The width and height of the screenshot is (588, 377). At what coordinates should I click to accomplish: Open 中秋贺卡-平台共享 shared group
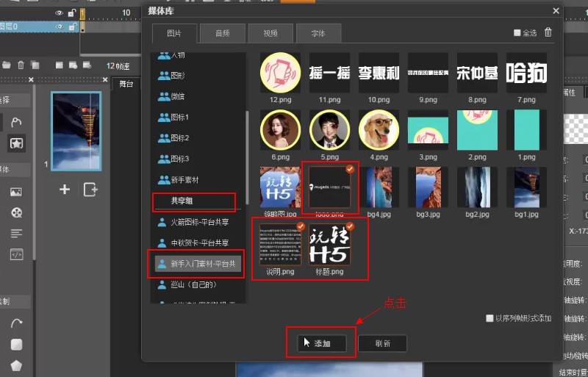point(198,243)
